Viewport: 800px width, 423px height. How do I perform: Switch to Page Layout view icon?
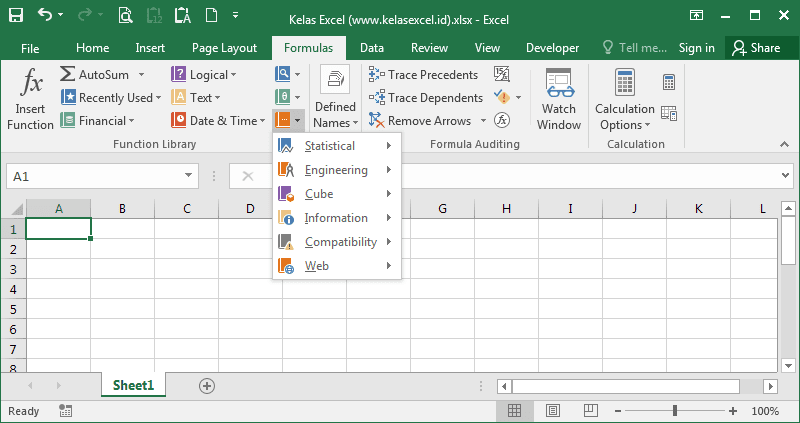[553, 411]
